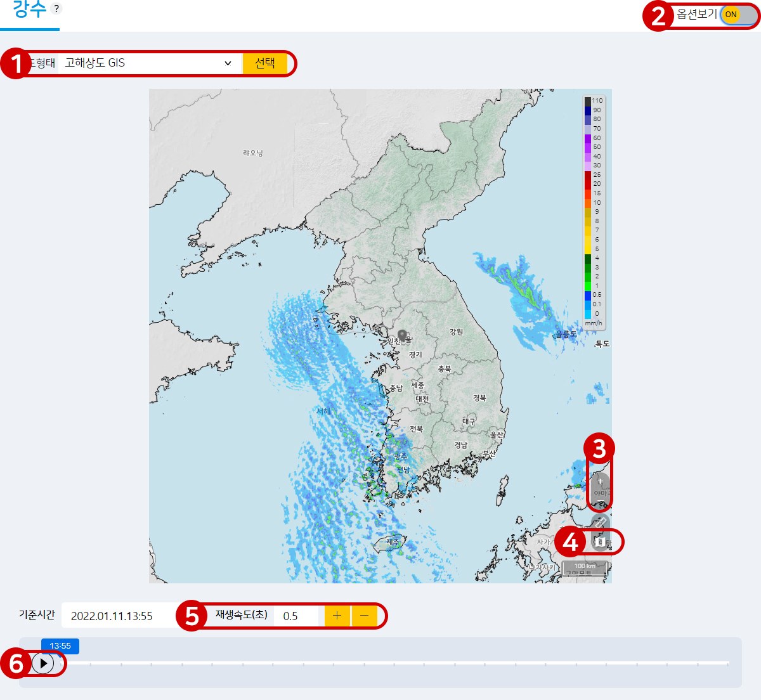Screen dimensions: 761x700
Task: Open the help question mark next to 강수
Action: coord(56,9)
